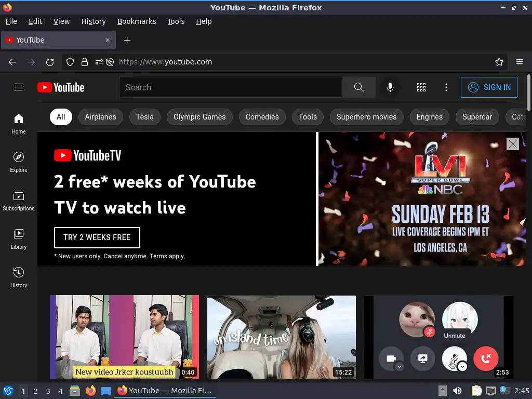Image resolution: width=532 pixels, height=399 pixels.
Task: Open the History menu in menu bar
Action: click(x=94, y=21)
